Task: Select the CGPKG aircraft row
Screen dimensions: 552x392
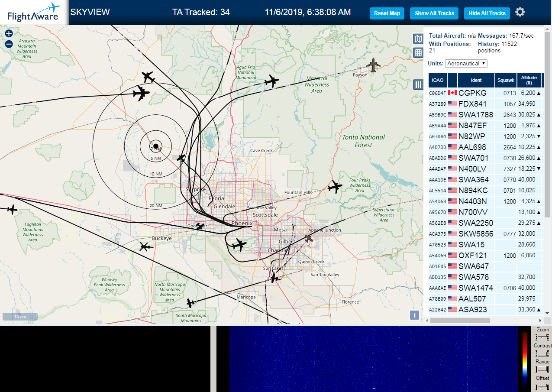Action: 485,93
